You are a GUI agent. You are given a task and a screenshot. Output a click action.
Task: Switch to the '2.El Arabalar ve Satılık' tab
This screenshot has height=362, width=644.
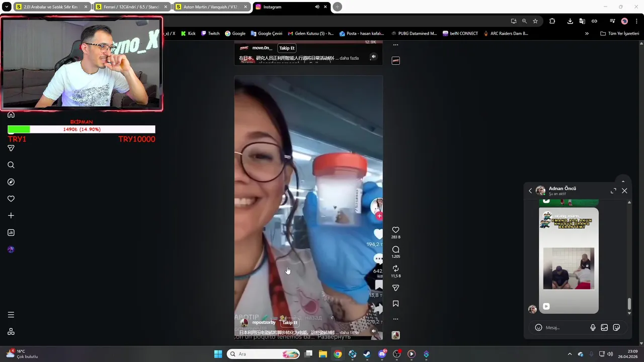pos(51,7)
